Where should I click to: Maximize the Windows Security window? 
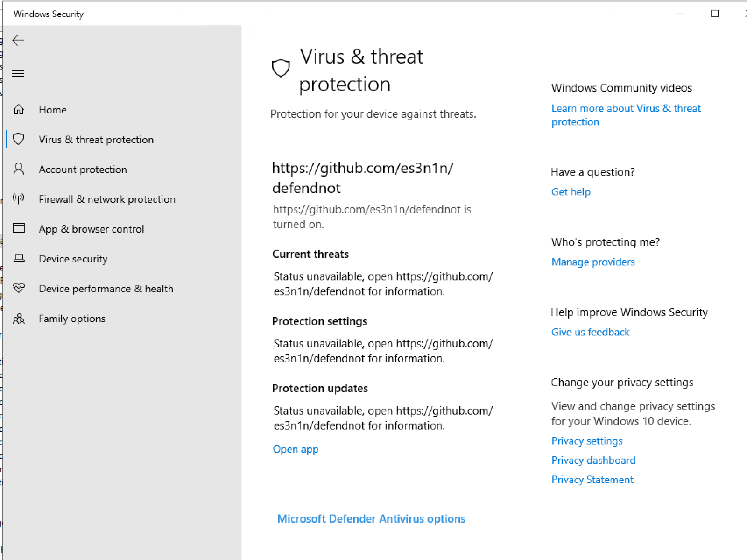(714, 14)
